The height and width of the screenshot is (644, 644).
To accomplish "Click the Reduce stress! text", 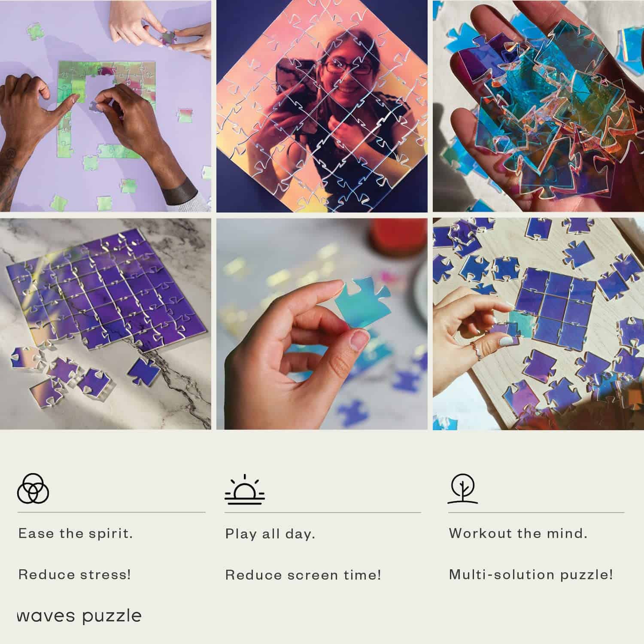I will (x=75, y=574).
